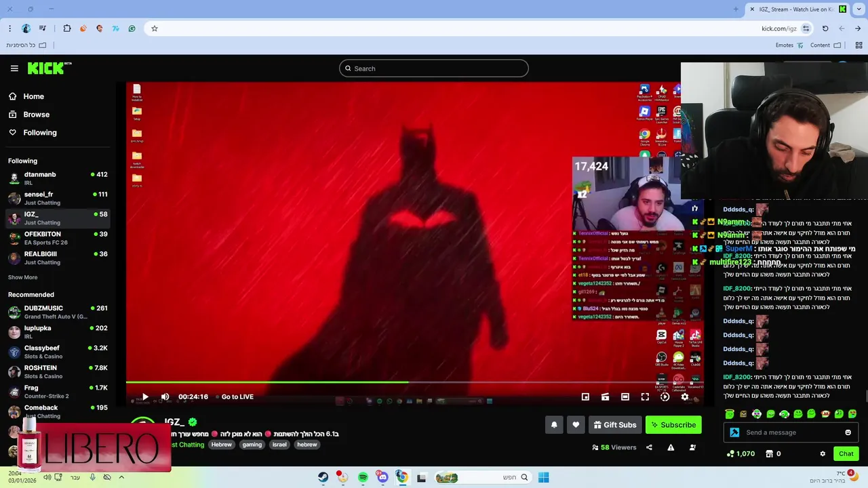Open the Windows Start menu

coord(543,477)
